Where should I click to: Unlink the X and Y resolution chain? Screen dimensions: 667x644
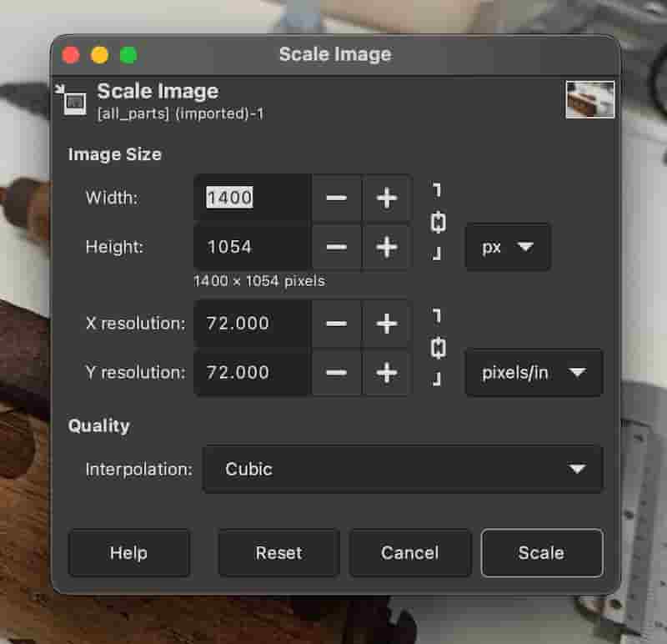coord(435,348)
